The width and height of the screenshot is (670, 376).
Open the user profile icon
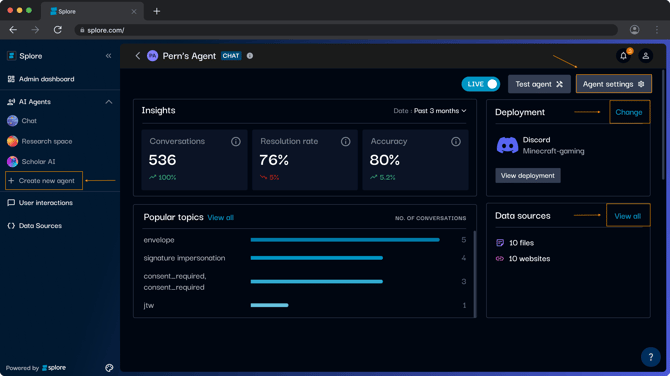click(645, 56)
